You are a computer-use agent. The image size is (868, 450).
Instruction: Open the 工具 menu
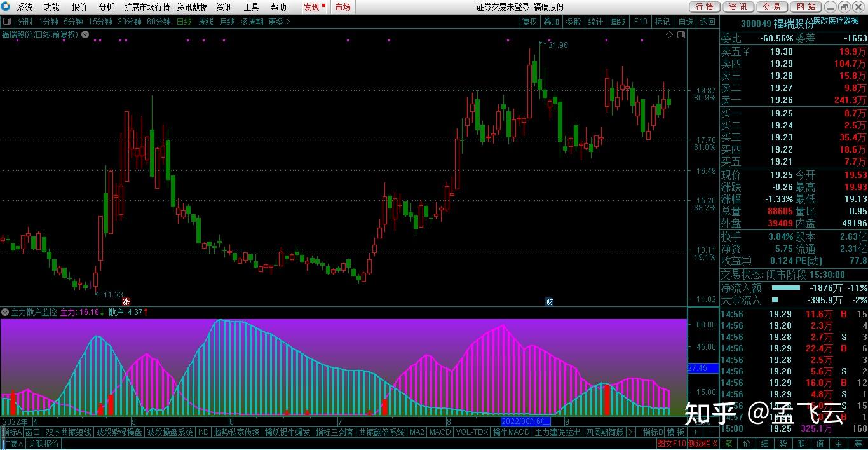[x=251, y=7]
